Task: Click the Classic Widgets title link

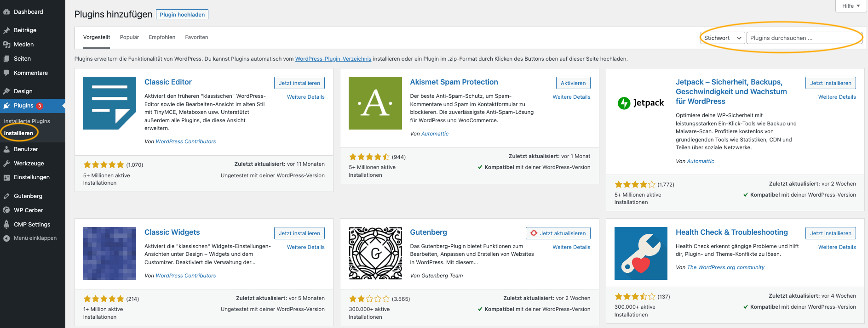Action: point(172,232)
